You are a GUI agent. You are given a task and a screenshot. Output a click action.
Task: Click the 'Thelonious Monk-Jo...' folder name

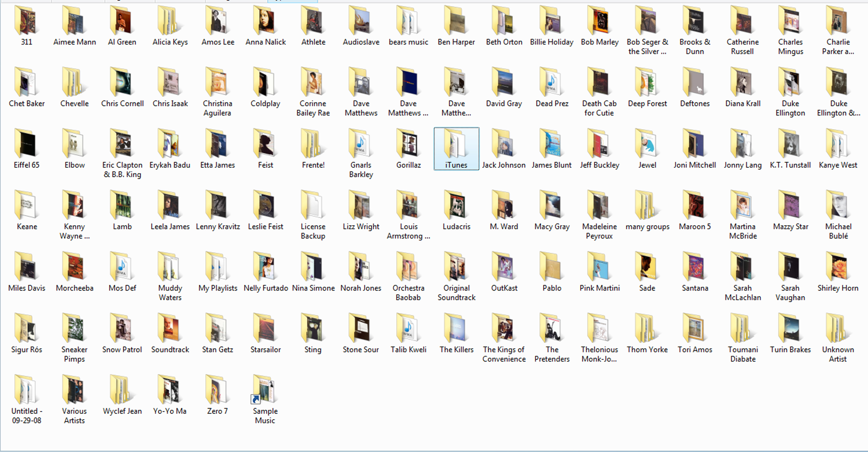coord(599,354)
